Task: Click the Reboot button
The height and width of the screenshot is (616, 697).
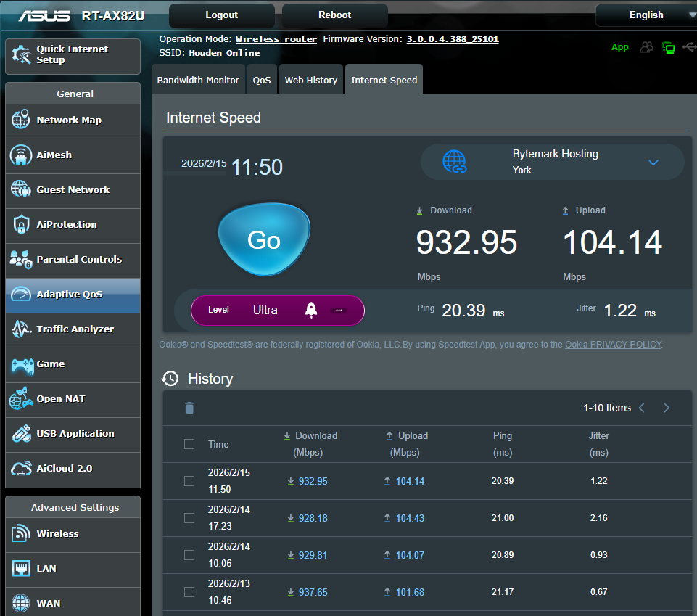Action: click(335, 15)
